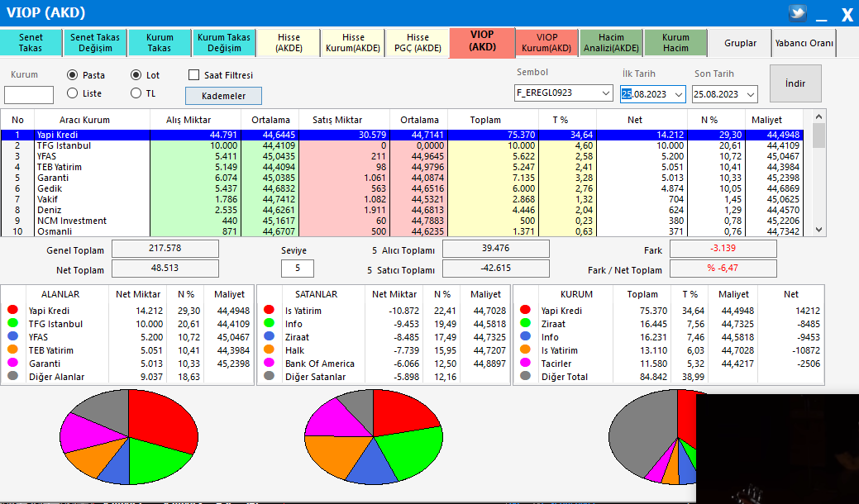Open the İlk Tarih date dropdown
Viewport: 859px width, 504px height.
click(x=680, y=94)
